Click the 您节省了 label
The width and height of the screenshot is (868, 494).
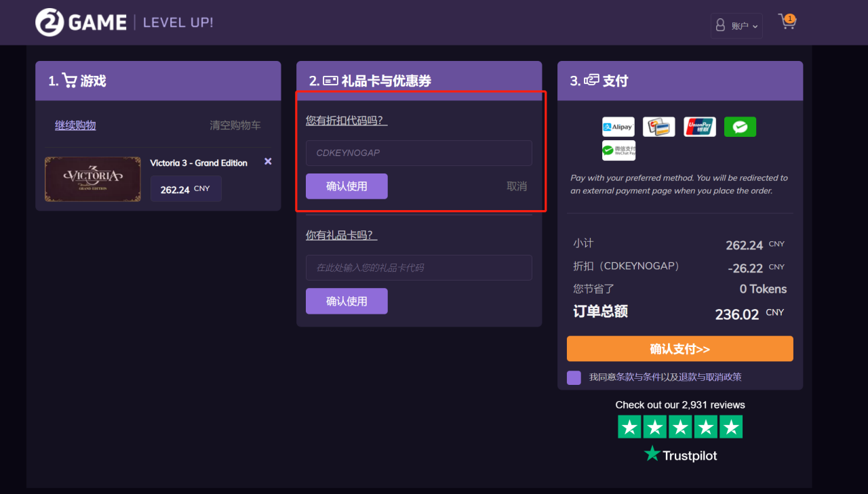pyautogui.click(x=593, y=289)
